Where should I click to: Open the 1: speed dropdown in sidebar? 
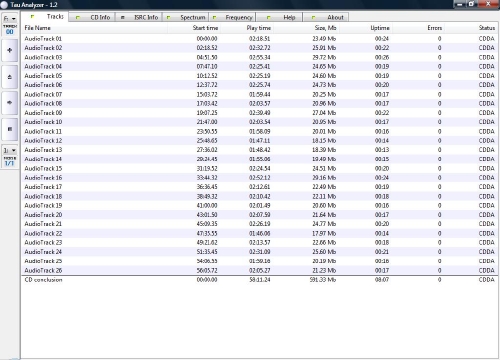pyautogui.click(x=10, y=150)
